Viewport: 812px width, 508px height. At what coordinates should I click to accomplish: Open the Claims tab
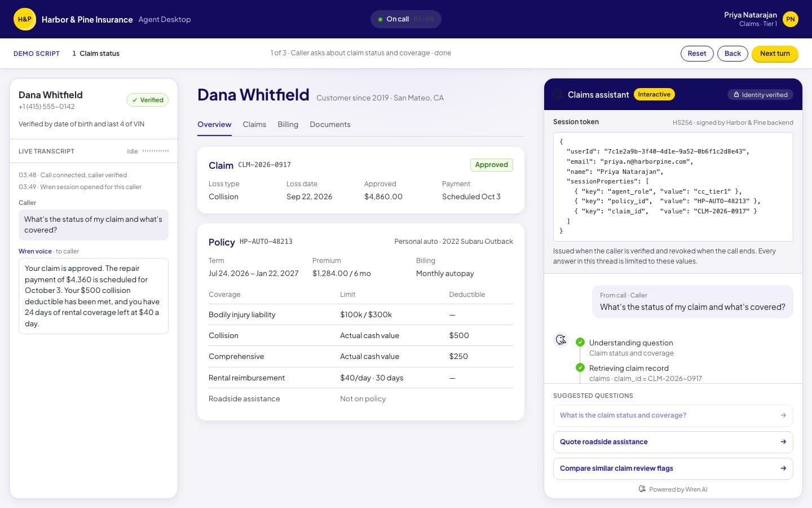[254, 125]
